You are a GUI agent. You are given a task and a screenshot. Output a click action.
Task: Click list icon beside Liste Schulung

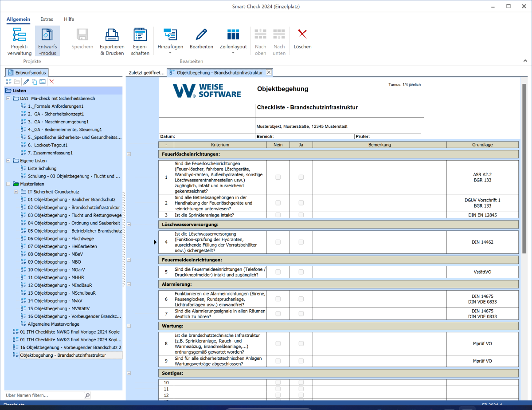pyautogui.click(x=24, y=168)
